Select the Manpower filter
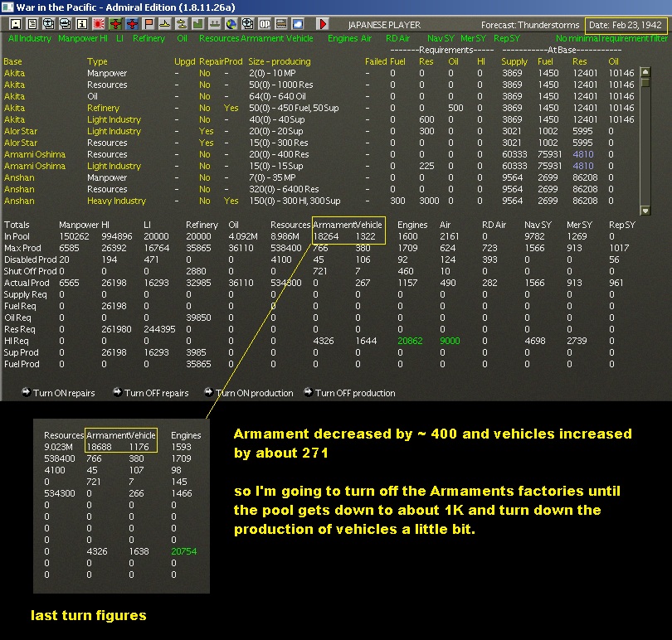 click(79, 38)
